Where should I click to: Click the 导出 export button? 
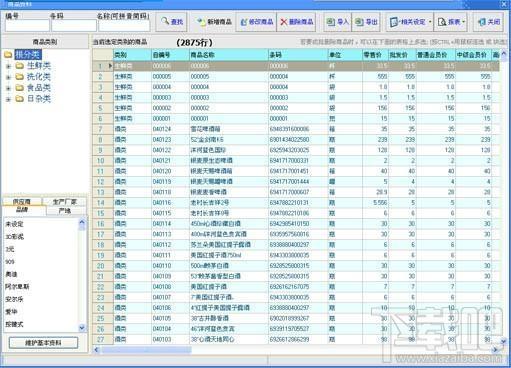click(366, 22)
